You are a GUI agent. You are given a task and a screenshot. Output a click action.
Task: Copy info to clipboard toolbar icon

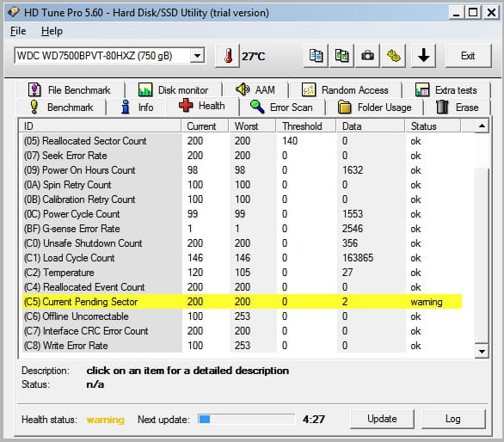point(316,56)
